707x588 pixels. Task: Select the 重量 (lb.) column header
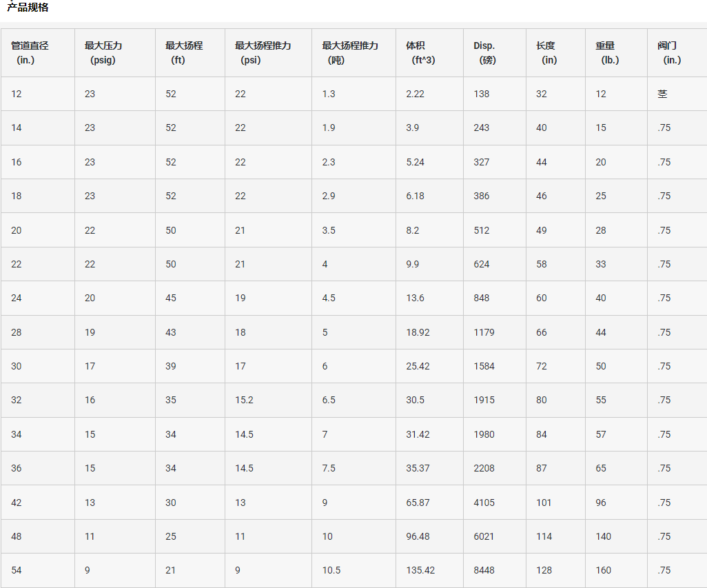point(616,53)
